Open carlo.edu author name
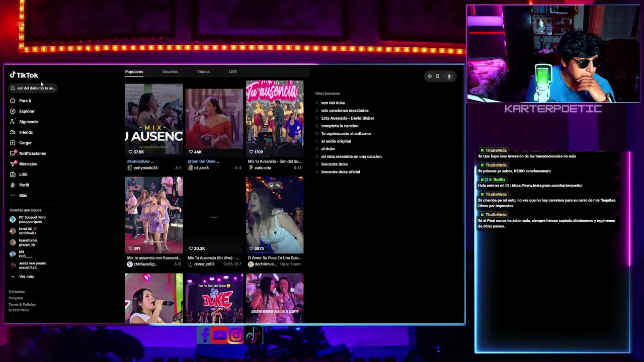Screen dimensions: 644x362 click(263, 168)
